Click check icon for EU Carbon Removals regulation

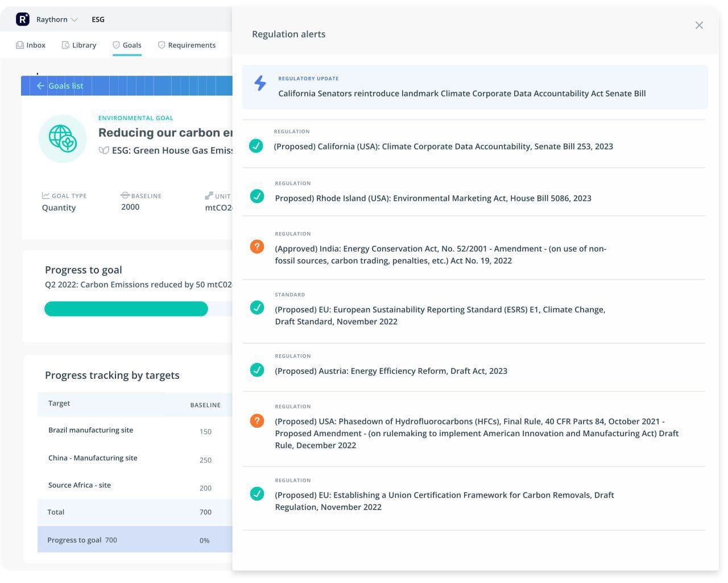(x=257, y=494)
